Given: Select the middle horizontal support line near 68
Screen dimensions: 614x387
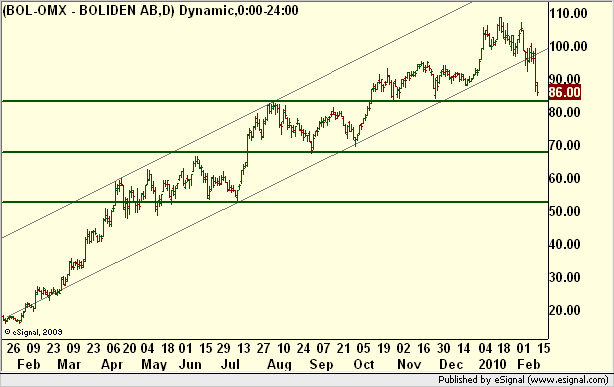Looking at the screenshot, I should (274, 152).
